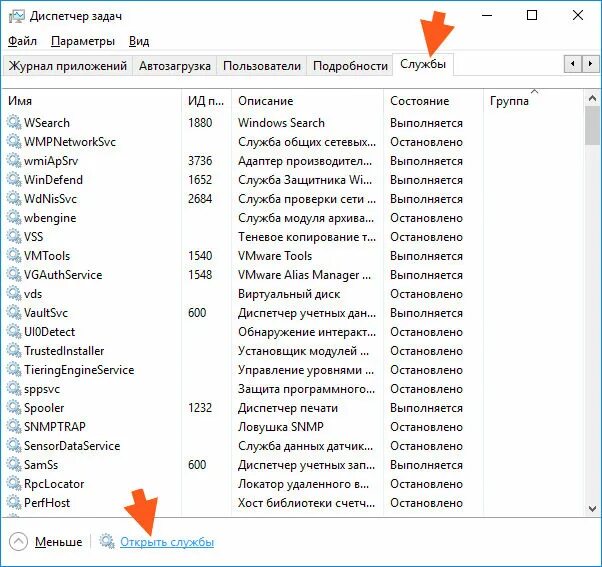602x567 pixels.
Task: Open the Файл menu
Action: [22, 41]
